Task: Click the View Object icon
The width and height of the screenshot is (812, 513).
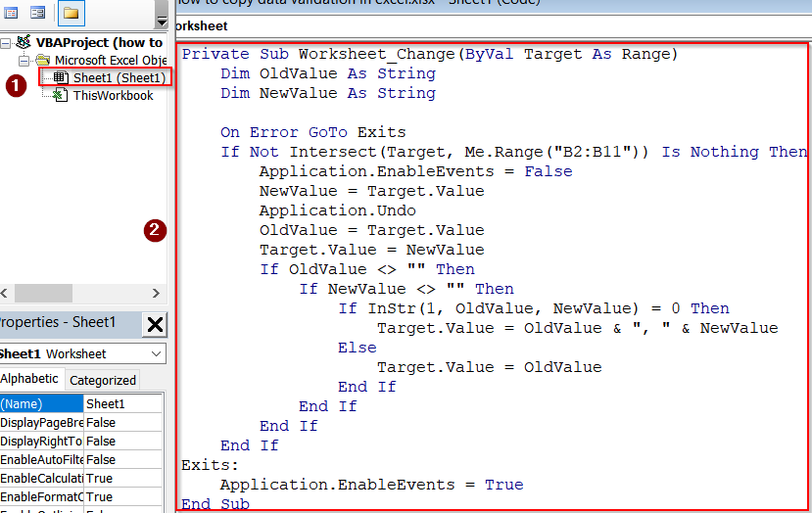Action: pos(37,13)
